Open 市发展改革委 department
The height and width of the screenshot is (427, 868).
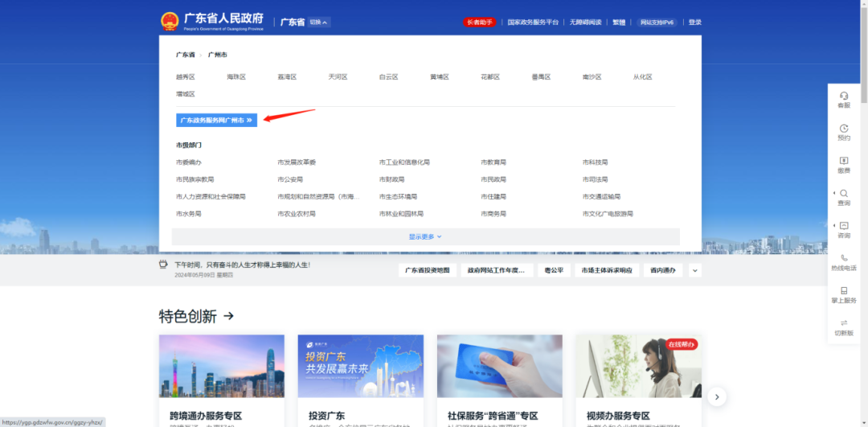297,162
